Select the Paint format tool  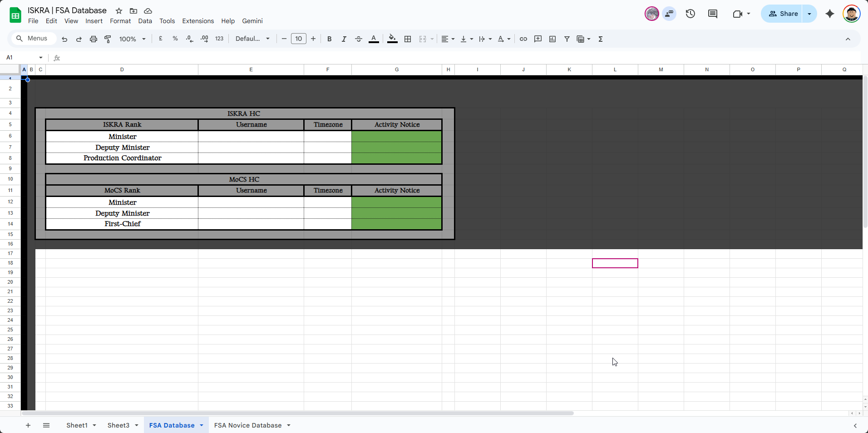(x=108, y=39)
